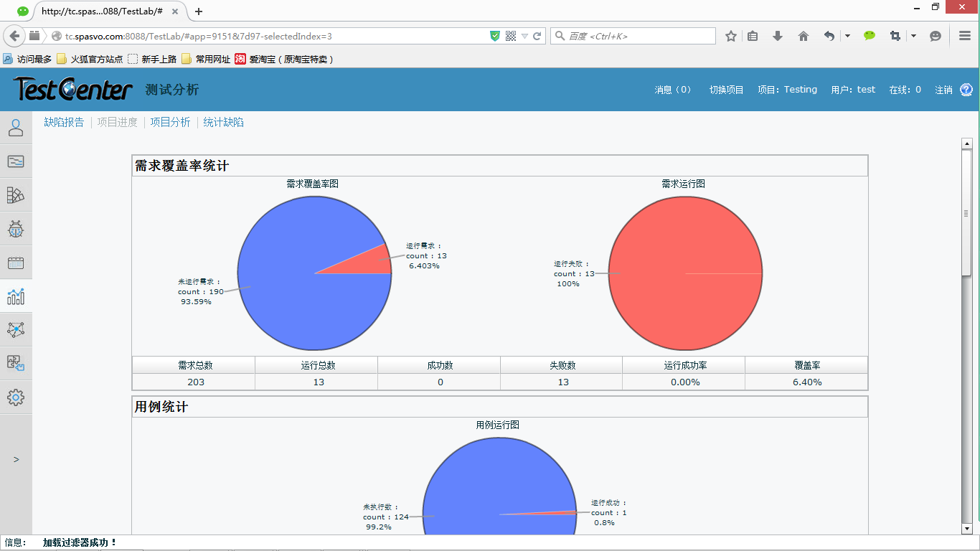Viewport: 980px width, 551px height.
Task: Open the settings gear in the sidebar
Action: pyautogui.click(x=16, y=397)
